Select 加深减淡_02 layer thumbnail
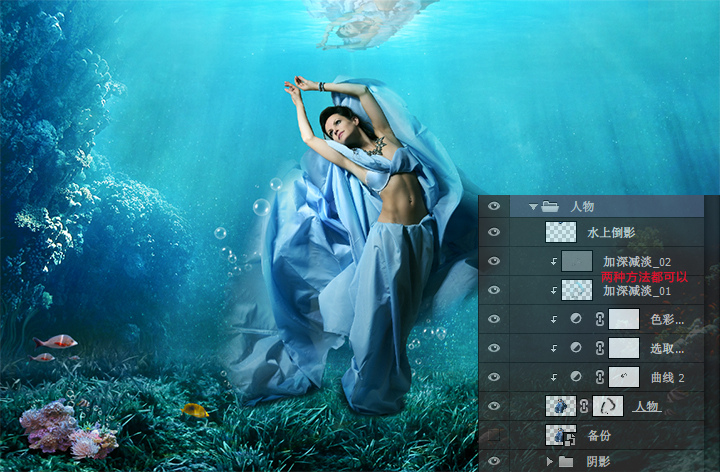 pyautogui.click(x=577, y=261)
